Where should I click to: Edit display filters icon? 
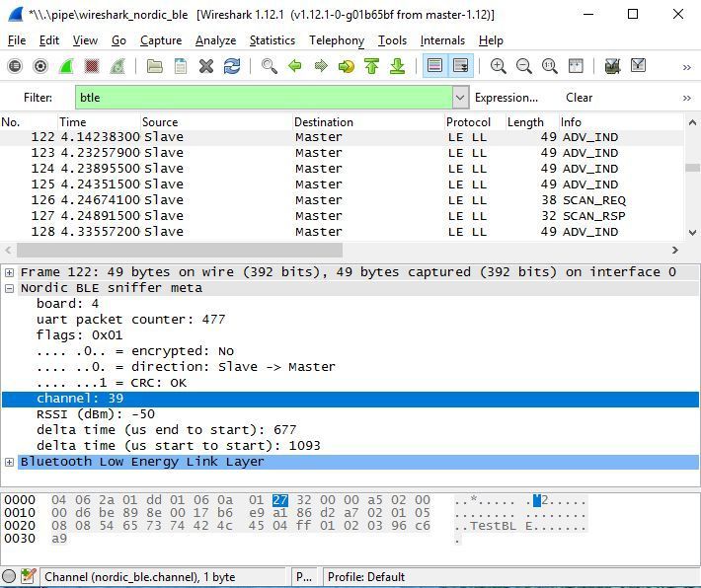639,66
